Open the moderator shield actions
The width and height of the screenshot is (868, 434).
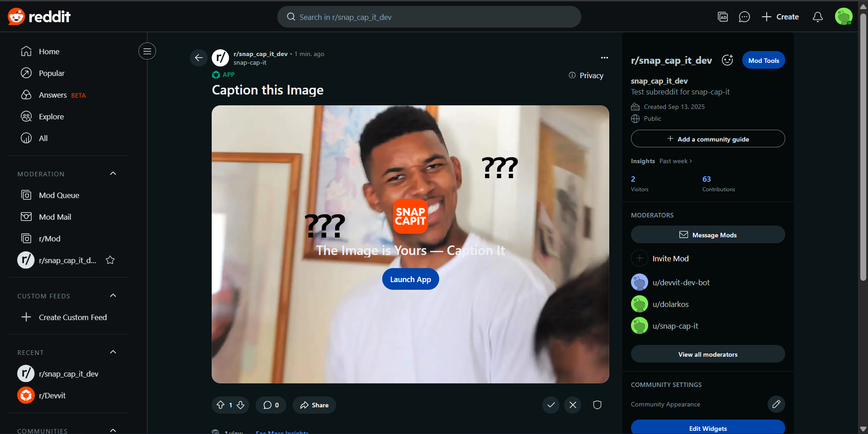pos(598,405)
